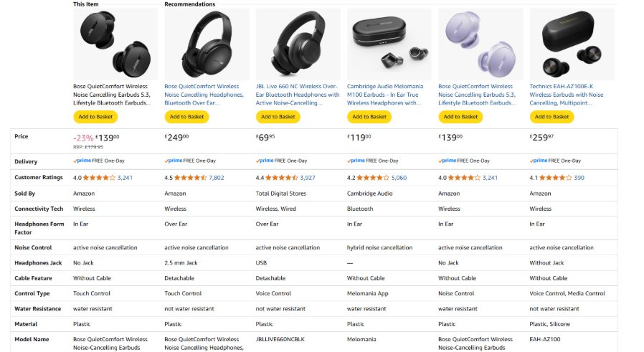The image size is (644, 352).
Task: Open the purple Bose earbuds product image
Action: click(480, 44)
